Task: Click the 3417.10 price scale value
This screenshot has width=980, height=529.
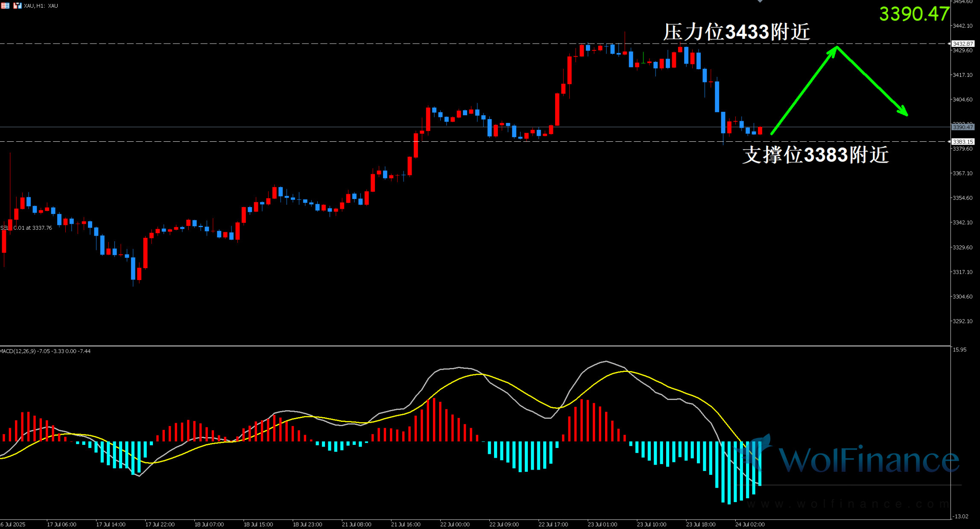Action: coord(962,75)
